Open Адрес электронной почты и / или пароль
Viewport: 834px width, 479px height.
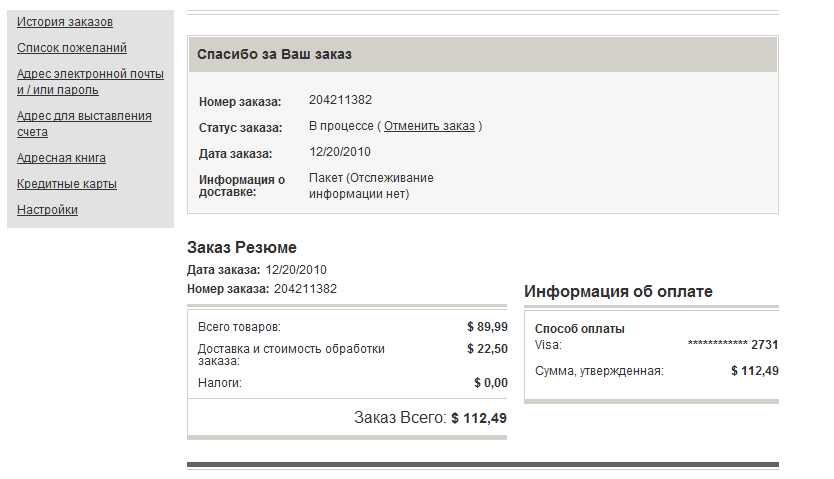coord(84,81)
